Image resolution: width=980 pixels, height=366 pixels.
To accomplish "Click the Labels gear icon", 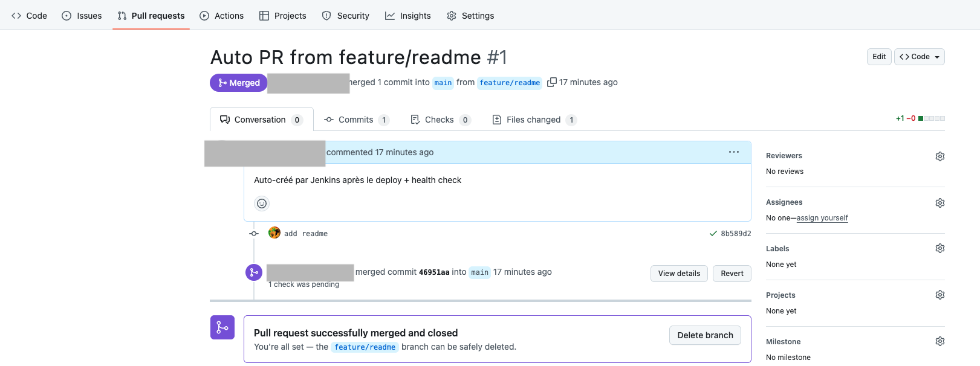I will (939, 248).
